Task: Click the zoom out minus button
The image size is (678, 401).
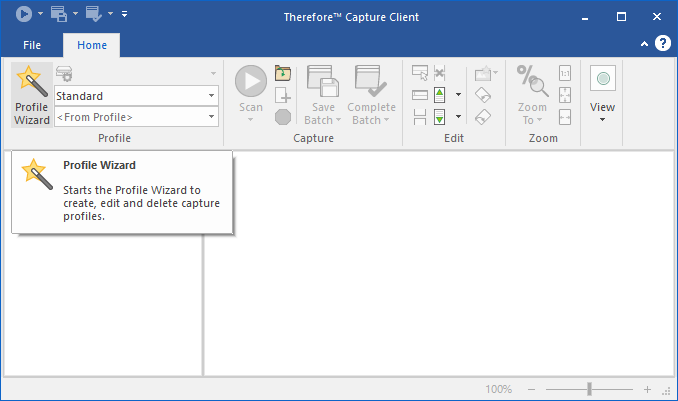Action: click(x=531, y=389)
